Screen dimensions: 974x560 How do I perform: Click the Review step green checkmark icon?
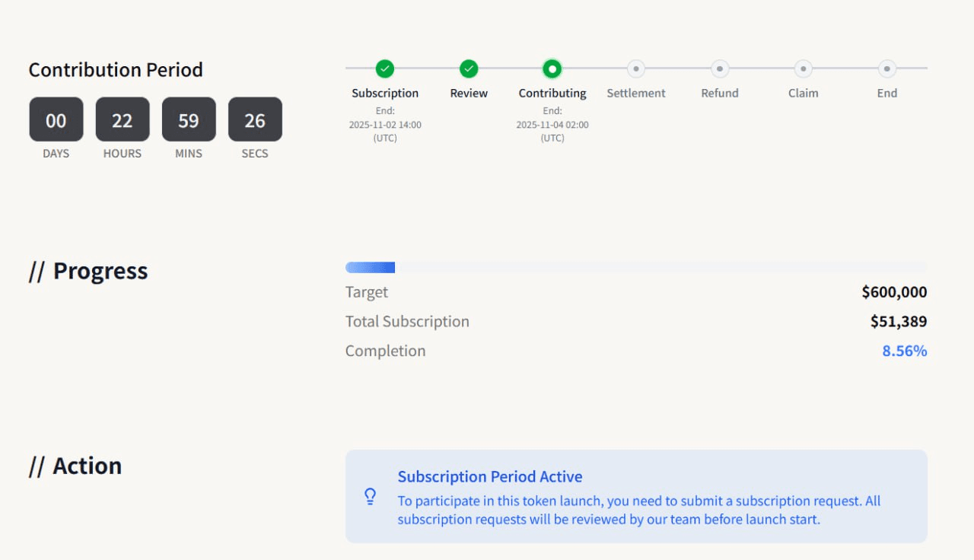pos(469,69)
